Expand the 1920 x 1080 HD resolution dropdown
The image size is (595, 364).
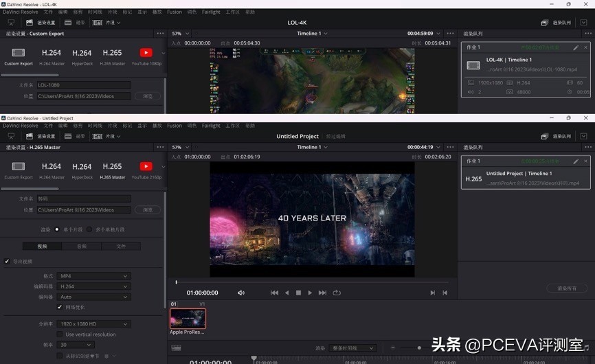tap(93, 324)
